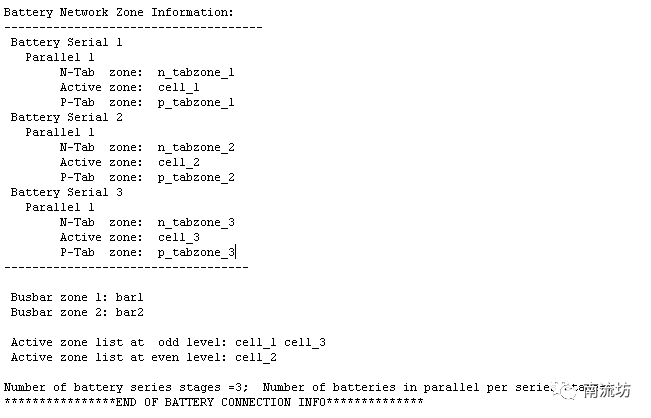Click the Battery Network Zone Information heading
Screen dimensions: 651x418
point(119,12)
